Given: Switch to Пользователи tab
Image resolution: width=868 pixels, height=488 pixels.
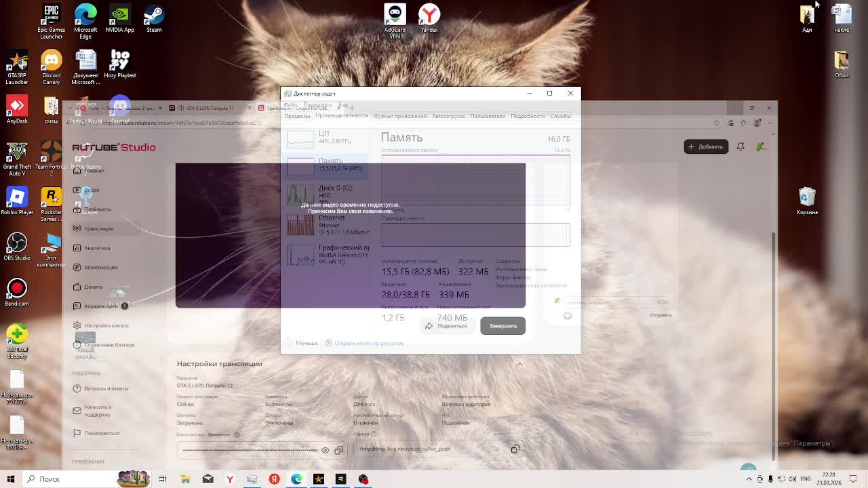Looking at the screenshot, I should (488, 116).
